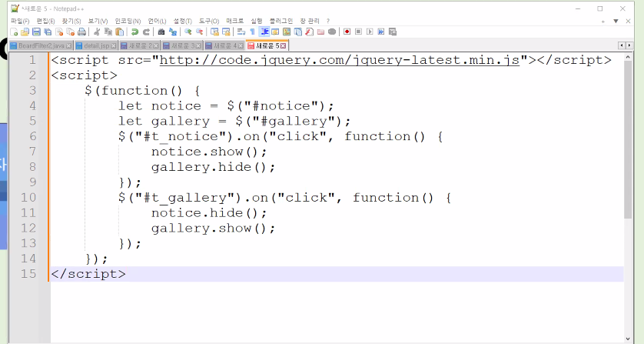Open Folder as Workspace toolbar icon

click(x=320, y=32)
